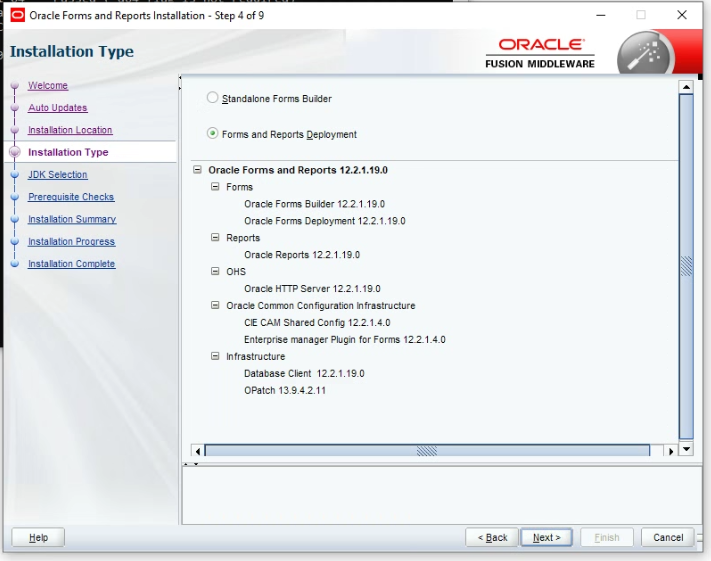Select CIE CAM Shared Config 12.2.1.4.0
The height and width of the screenshot is (561, 711).
317,322
